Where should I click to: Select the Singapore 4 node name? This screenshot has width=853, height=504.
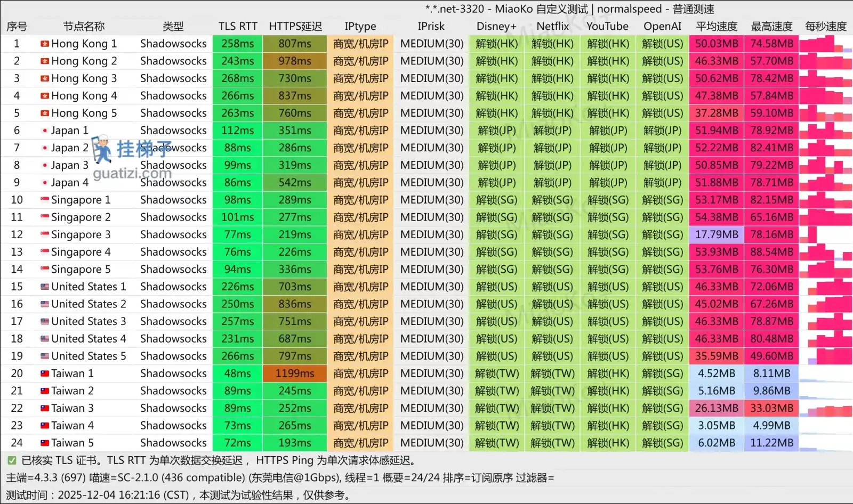81,252
